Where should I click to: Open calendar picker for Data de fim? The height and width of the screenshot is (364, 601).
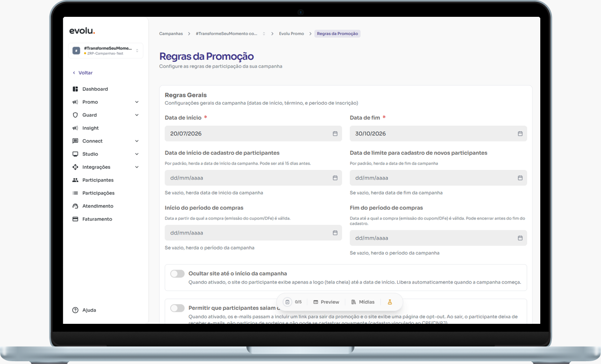click(x=520, y=134)
